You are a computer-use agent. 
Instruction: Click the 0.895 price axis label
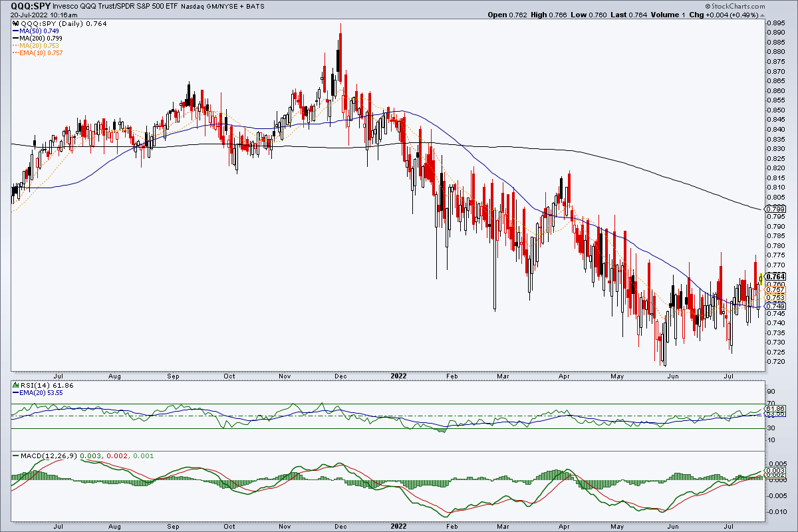coord(776,23)
